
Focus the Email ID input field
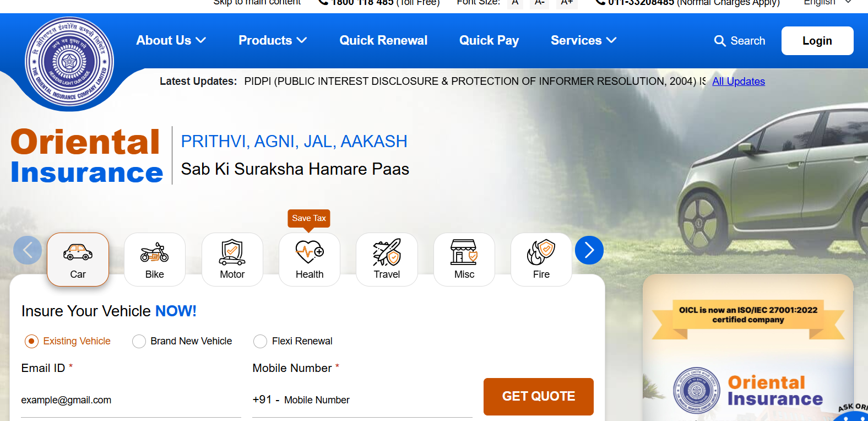click(x=131, y=400)
